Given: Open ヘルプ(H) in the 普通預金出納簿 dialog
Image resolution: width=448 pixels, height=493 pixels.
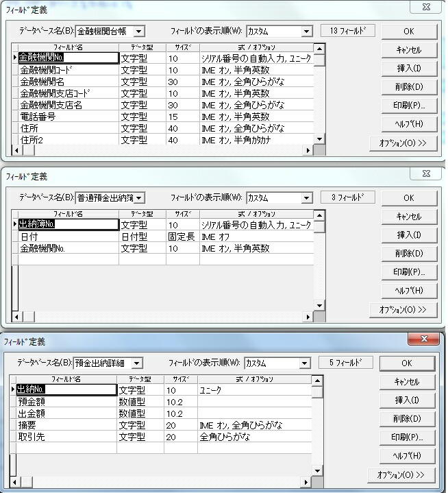Looking at the screenshot, I should coord(409,291).
